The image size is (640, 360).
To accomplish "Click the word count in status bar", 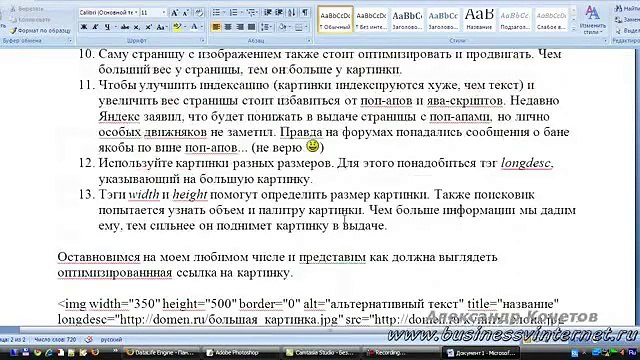I will point(55,340).
